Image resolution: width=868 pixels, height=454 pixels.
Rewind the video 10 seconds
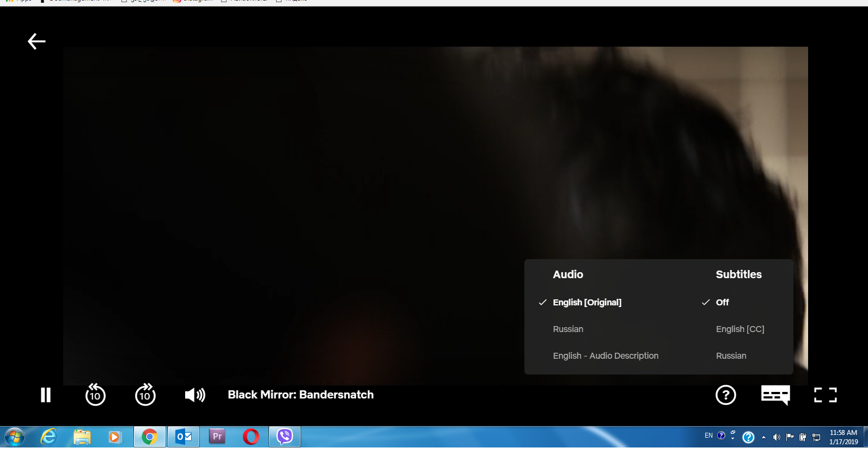click(95, 395)
